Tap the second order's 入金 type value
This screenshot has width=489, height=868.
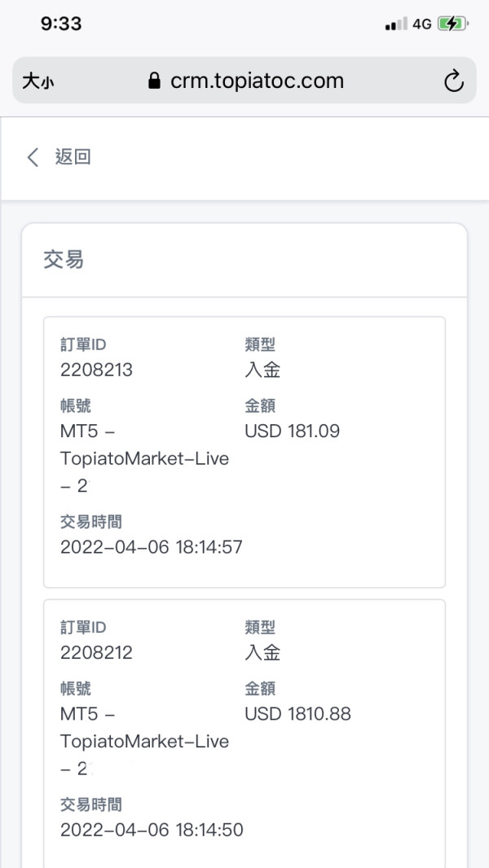[x=262, y=653]
